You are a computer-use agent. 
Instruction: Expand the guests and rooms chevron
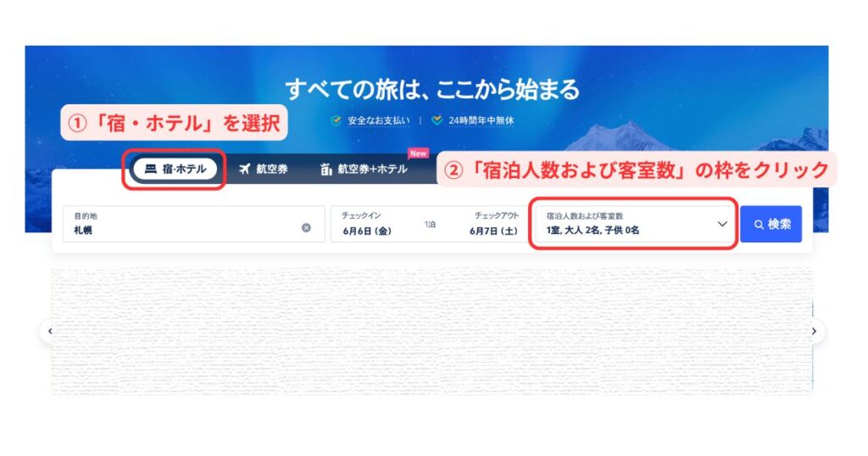tap(722, 224)
